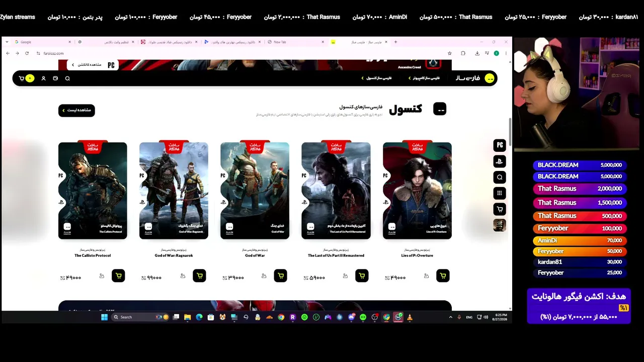Open the browser profile avatar
The height and width of the screenshot is (362, 644).
(497, 53)
